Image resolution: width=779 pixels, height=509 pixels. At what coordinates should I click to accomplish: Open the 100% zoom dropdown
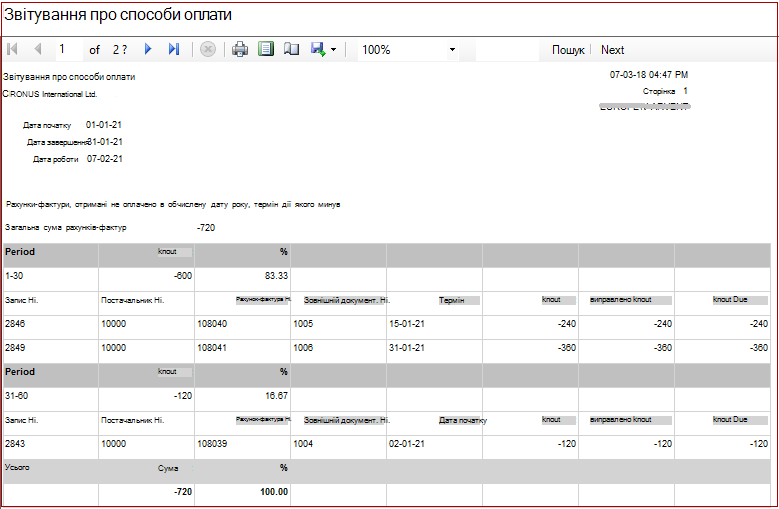408,50
